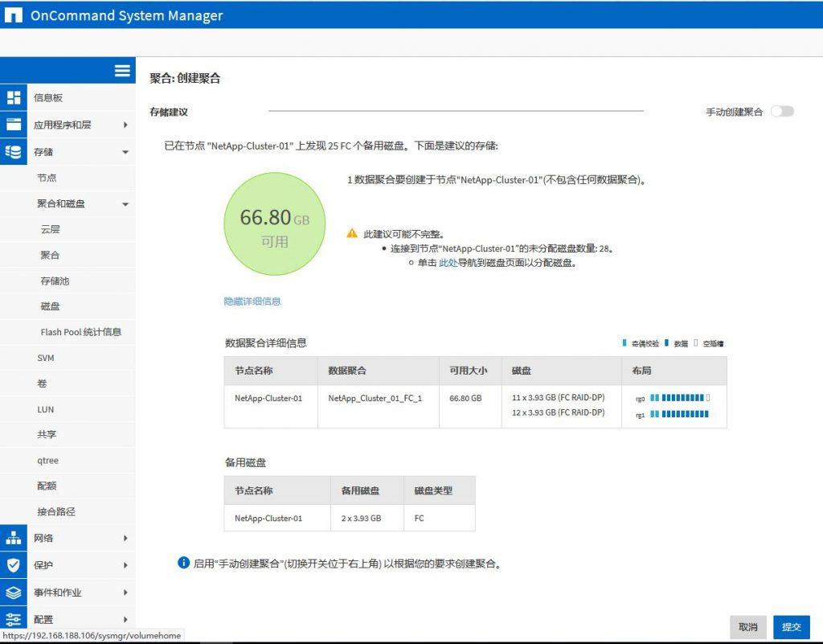This screenshot has height=644, width=823.
Task: Click the 隐藏详细信息 link
Action: click(x=252, y=301)
